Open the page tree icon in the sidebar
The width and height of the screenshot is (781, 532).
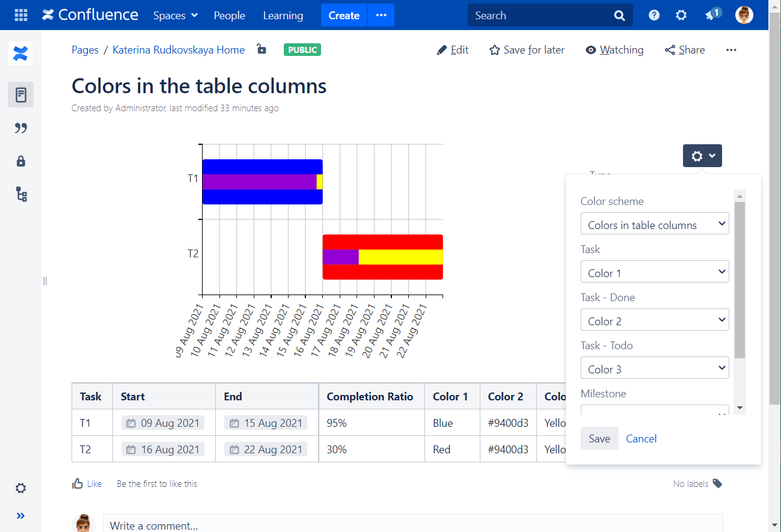pyautogui.click(x=22, y=194)
